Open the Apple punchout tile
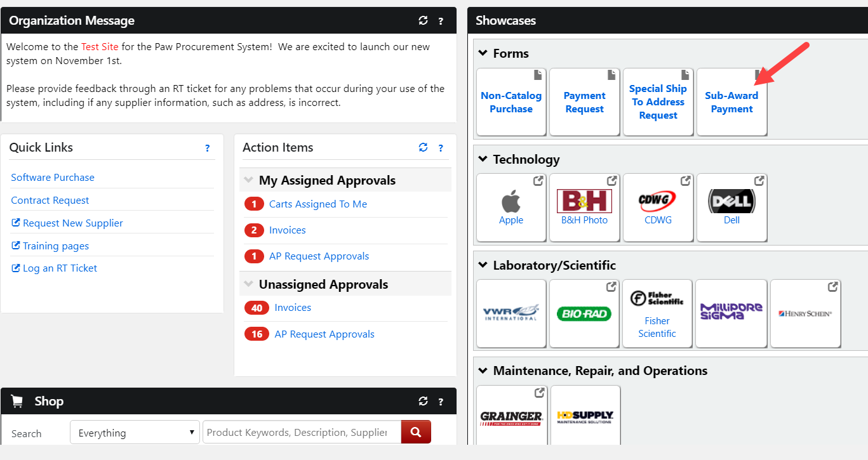 [511, 207]
